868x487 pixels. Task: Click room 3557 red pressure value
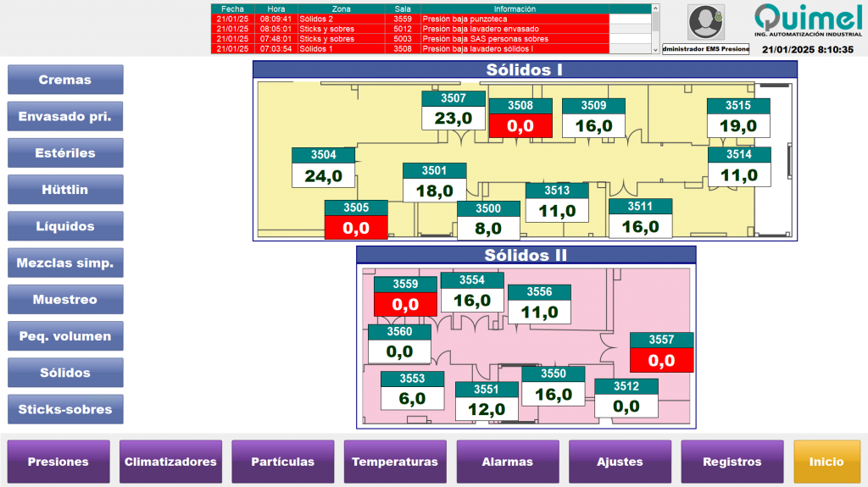coord(661,360)
